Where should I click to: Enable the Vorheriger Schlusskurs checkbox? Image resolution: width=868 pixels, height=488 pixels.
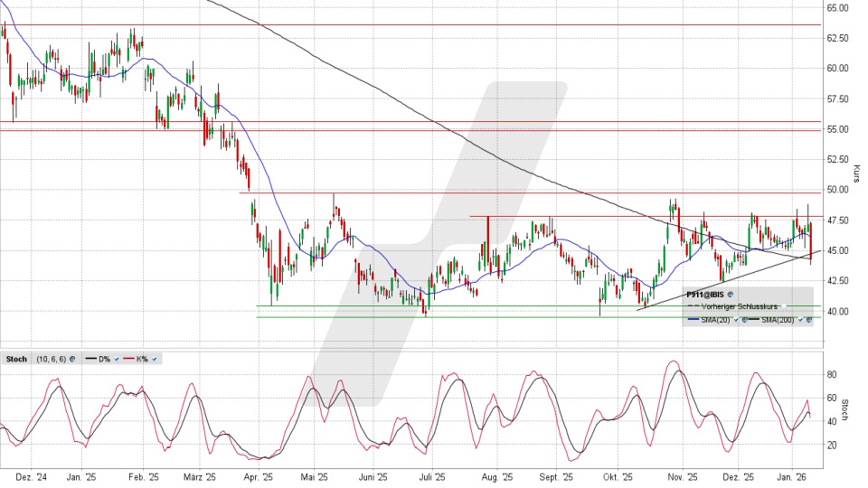784,306
